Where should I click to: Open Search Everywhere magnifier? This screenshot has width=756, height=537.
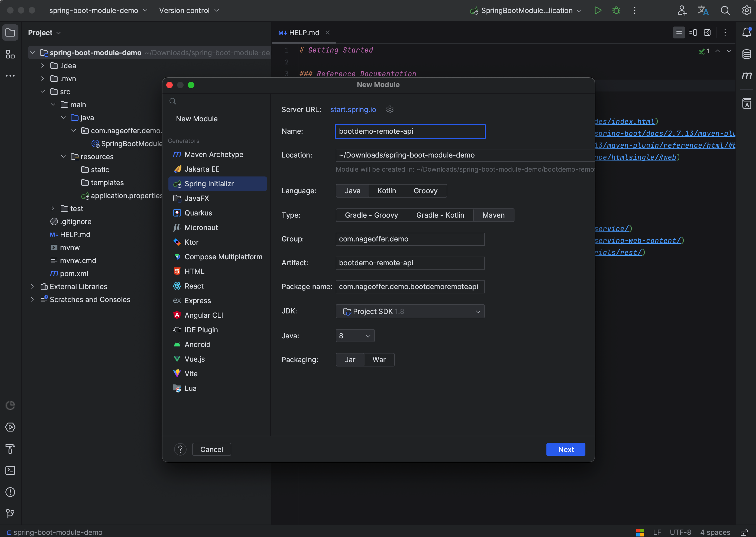[725, 11]
